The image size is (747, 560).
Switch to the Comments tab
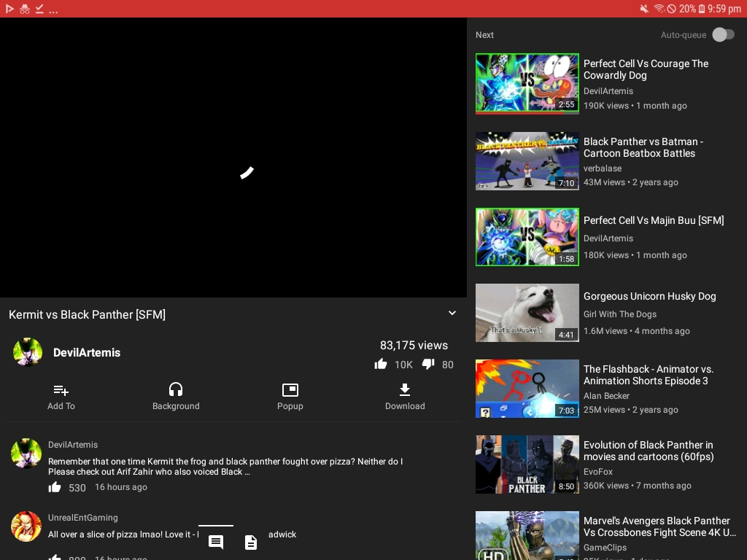[x=215, y=542]
